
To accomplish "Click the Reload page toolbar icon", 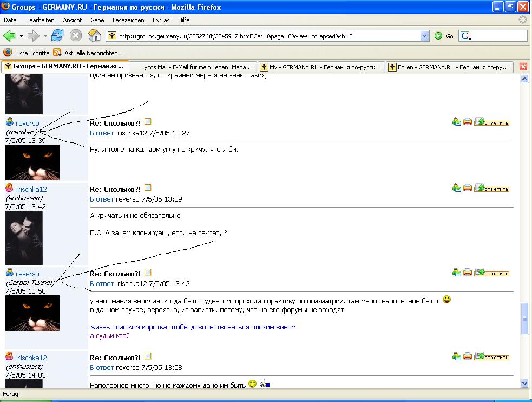I will 57,36.
